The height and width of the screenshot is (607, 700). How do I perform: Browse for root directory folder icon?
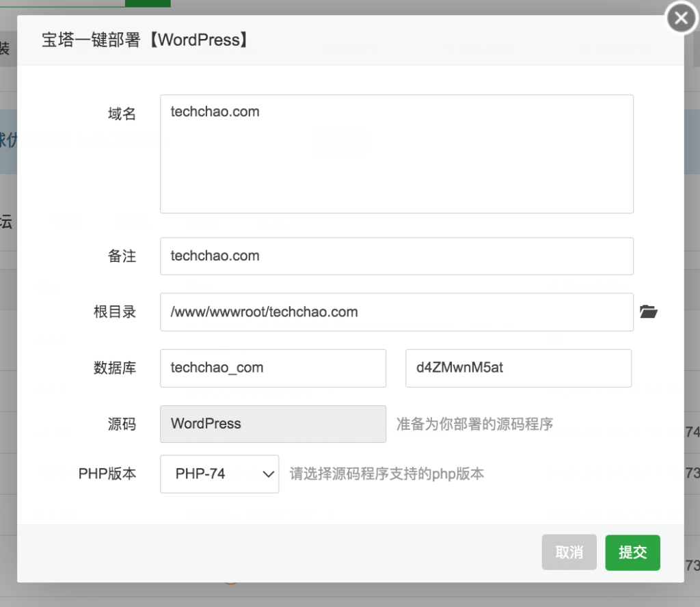[648, 312]
